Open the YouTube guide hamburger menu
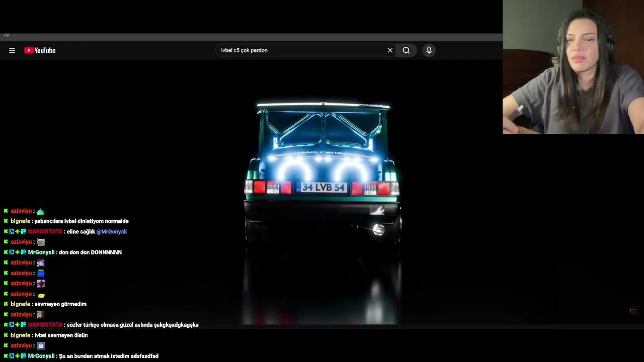The image size is (644, 362). pyautogui.click(x=12, y=50)
